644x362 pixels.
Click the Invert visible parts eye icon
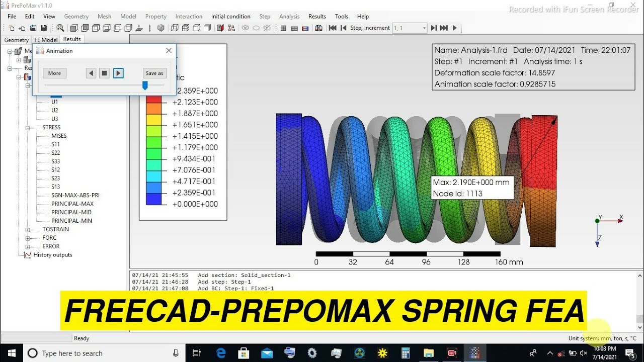tap(267, 28)
